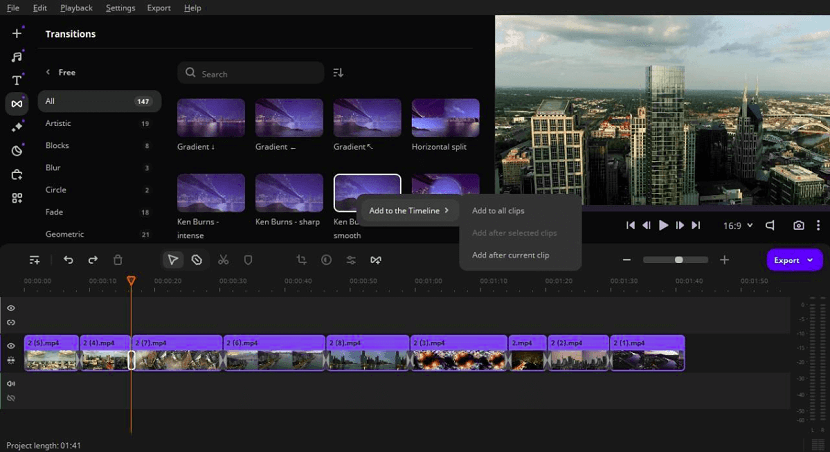The height and width of the screenshot is (452, 830).
Task: Select the Fade transitions category
Action: point(100,212)
